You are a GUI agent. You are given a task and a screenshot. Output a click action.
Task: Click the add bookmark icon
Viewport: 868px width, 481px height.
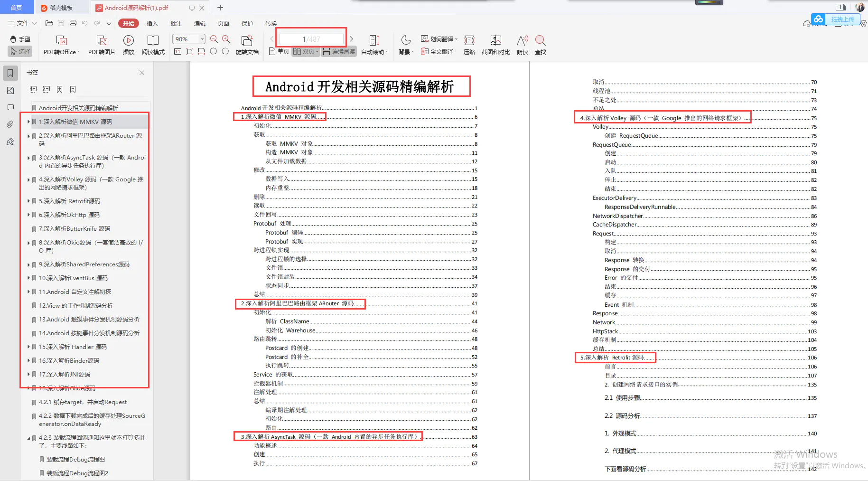pyautogui.click(x=60, y=89)
